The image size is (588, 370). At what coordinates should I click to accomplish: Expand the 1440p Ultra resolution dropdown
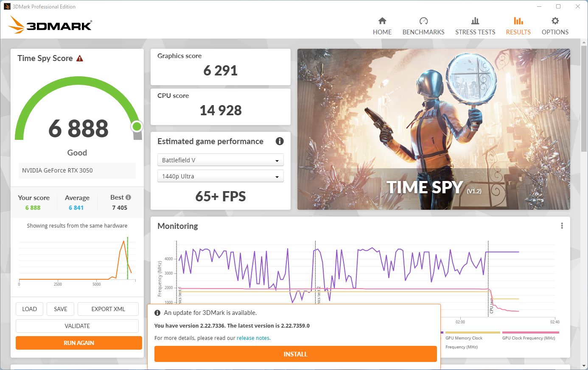pos(220,176)
